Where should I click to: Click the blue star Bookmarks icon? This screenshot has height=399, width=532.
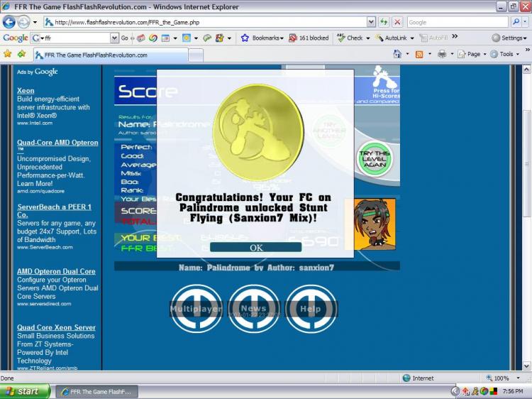tap(245, 38)
